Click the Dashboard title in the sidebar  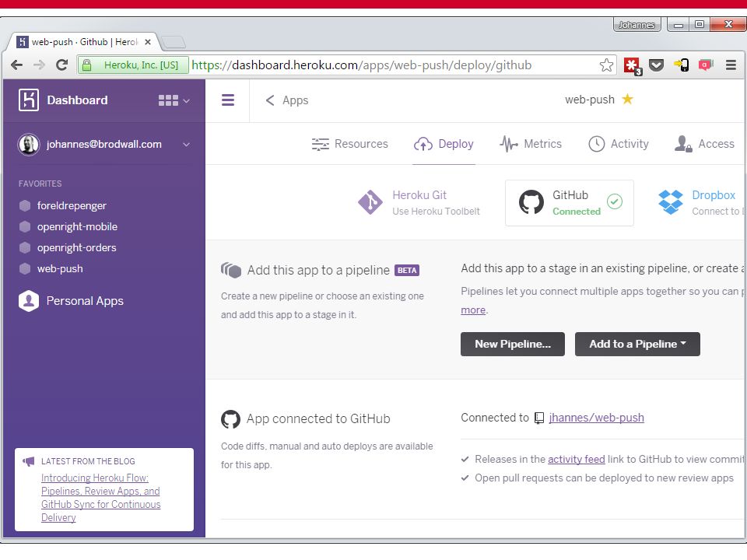77,100
